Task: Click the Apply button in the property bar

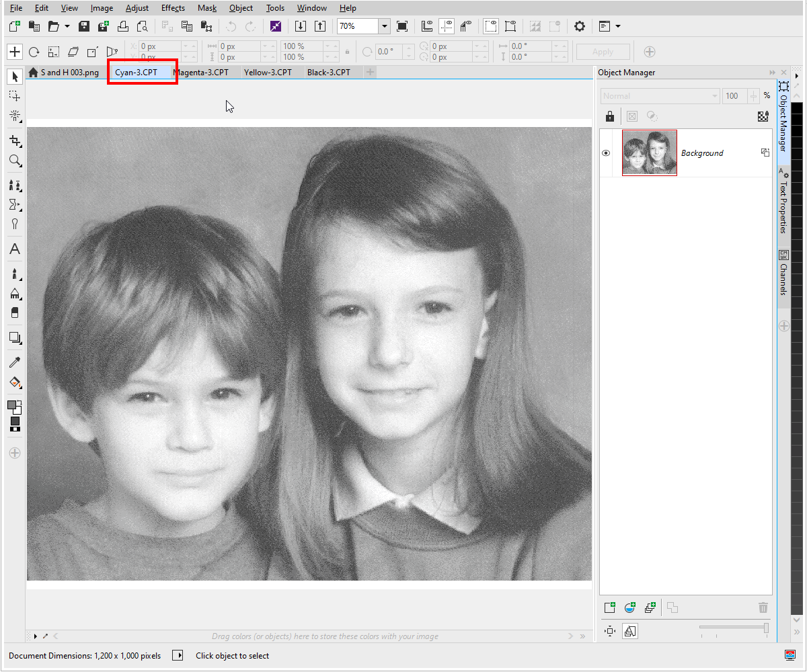Action: point(603,51)
